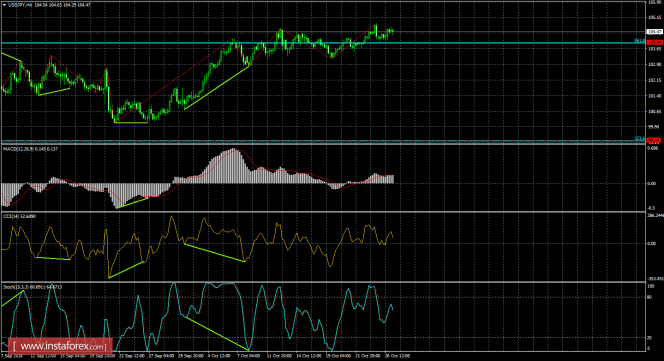The width and height of the screenshot is (664, 361).
Task: Click the lower red price tag on axis
Action: coord(655,140)
